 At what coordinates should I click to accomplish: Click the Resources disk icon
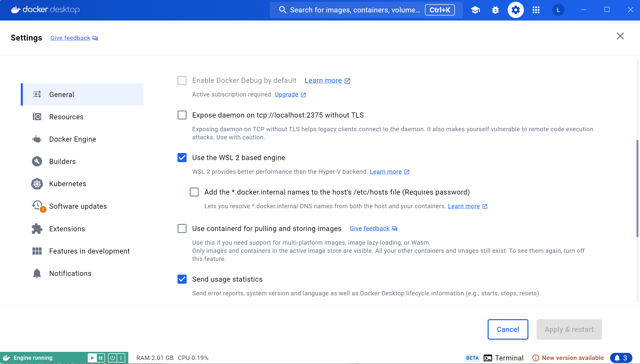tap(37, 117)
